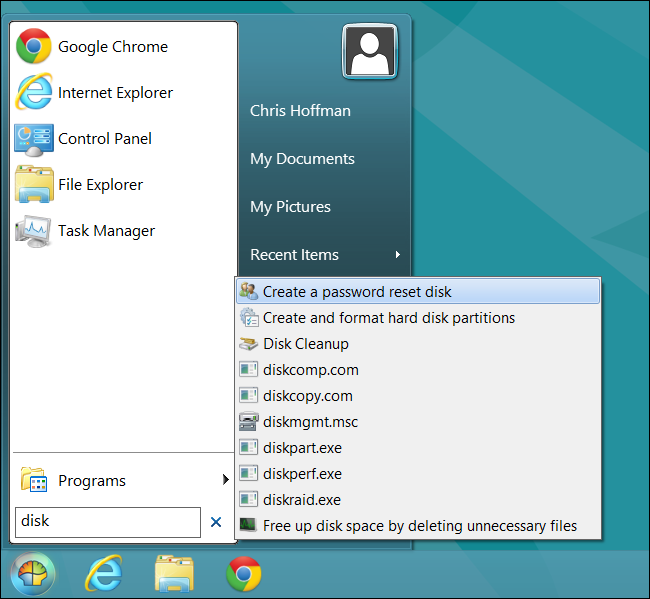
Task: Select diskmgmt.msc result text
Action: point(310,422)
